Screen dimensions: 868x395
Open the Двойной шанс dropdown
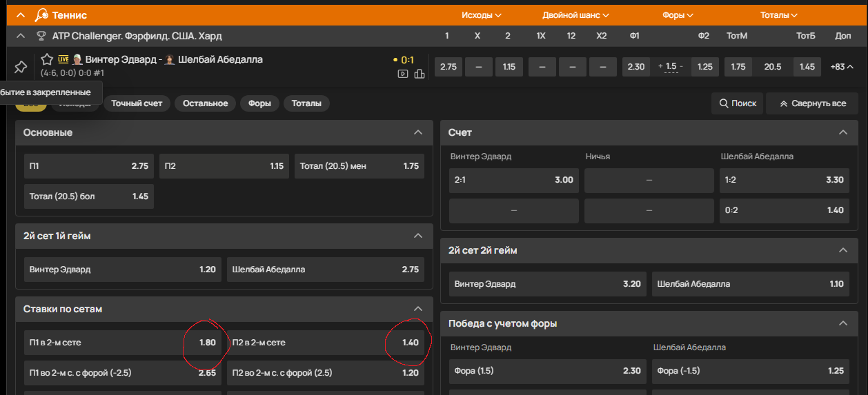click(575, 15)
